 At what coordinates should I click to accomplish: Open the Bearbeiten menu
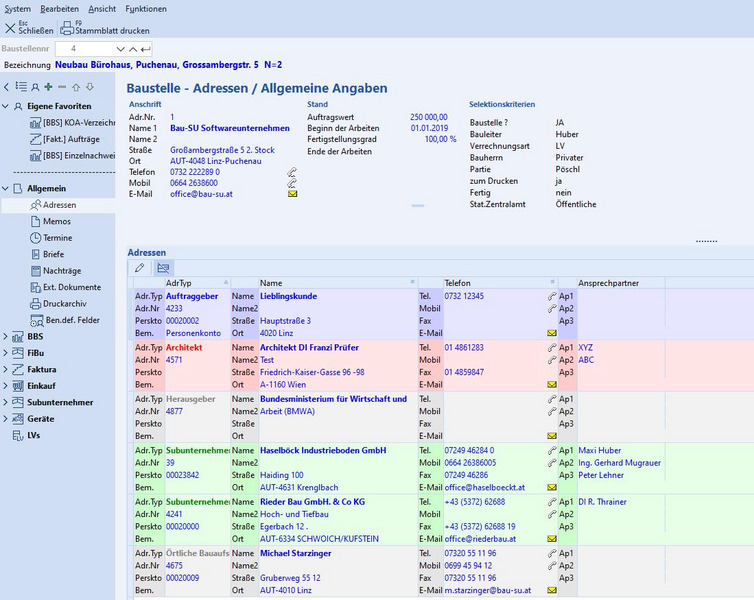[x=59, y=8]
